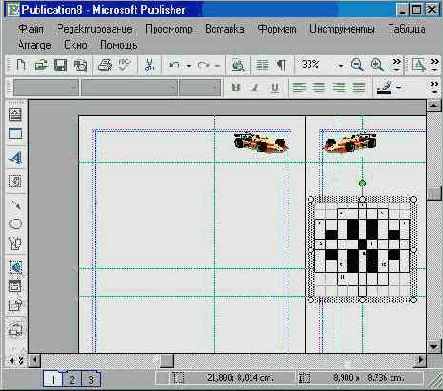Click the green rotation handle above crossword
The image size is (443, 391).
(x=362, y=183)
